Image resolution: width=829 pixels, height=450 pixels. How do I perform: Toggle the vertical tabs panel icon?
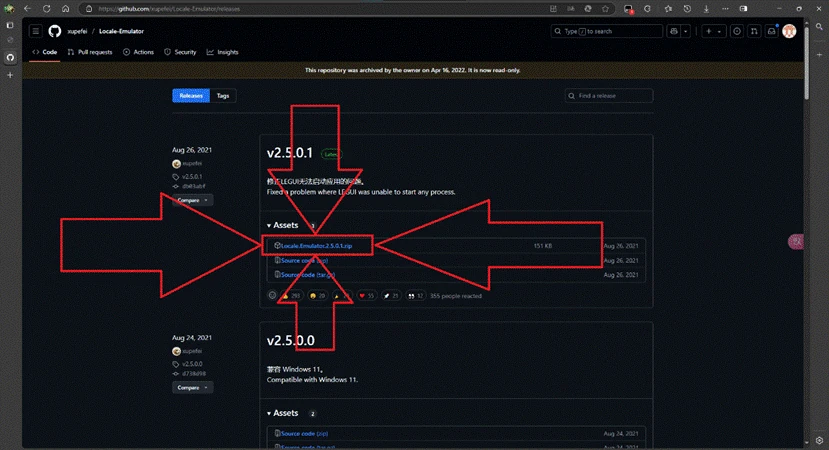(10, 25)
